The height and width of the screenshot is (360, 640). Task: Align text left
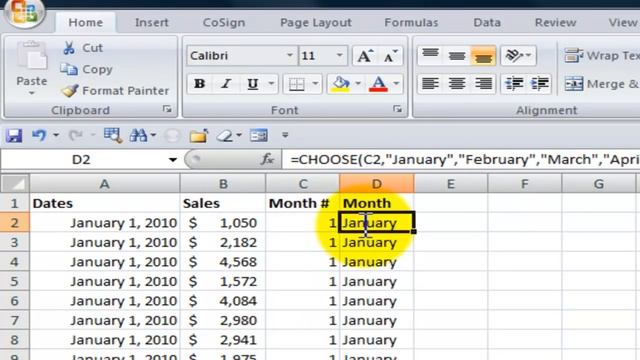[x=430, y=84]
